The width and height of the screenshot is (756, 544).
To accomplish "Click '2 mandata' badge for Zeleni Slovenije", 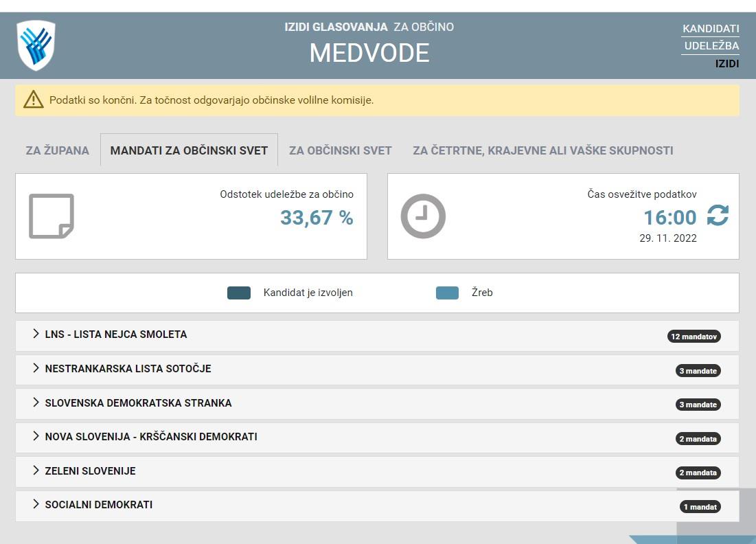I will point(698,473).
